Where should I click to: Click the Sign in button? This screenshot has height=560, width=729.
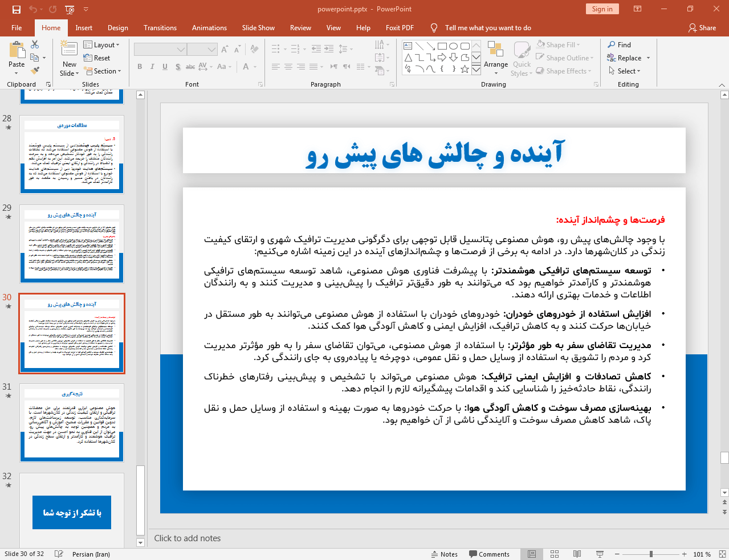pos(602,9)
